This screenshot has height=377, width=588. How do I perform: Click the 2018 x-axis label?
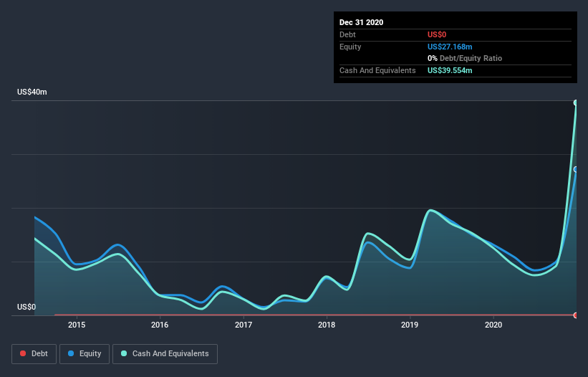point(327,325)
